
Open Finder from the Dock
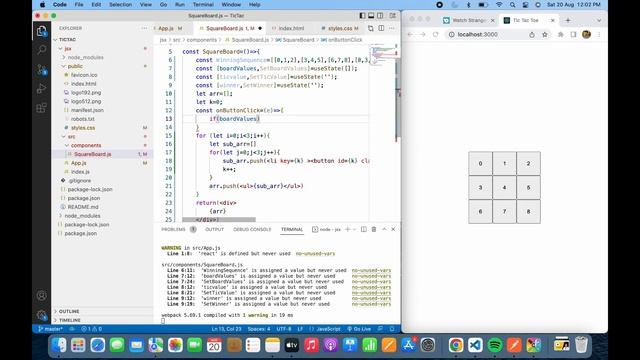[59, 345]
